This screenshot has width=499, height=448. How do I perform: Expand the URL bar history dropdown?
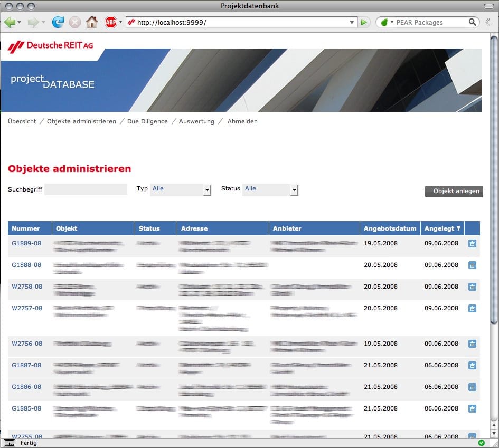[x=352, y=22]
